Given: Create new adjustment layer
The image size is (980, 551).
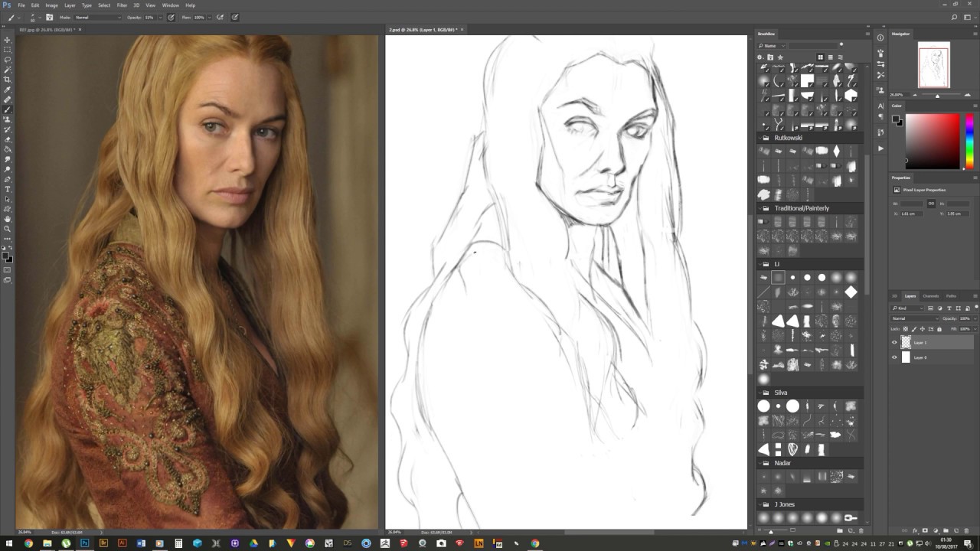Looking at the screenshot, I should click(x=936, y=530).
